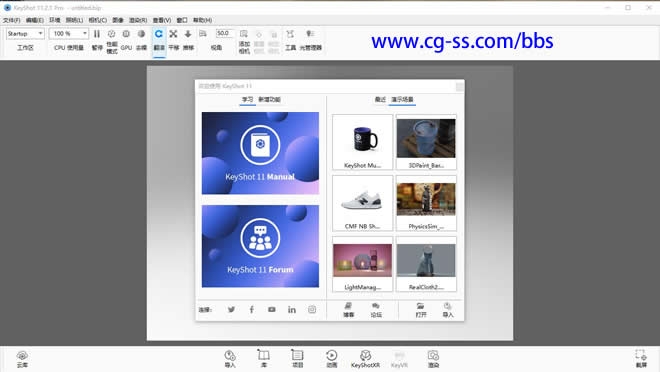660x372 pixels.
Task: Expand the 100 % CPU usage dropdown
Action: click(x=69, y=33)
